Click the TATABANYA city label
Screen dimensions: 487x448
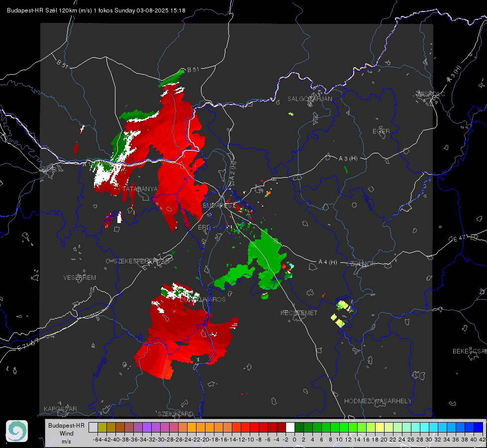click(140, 189)
